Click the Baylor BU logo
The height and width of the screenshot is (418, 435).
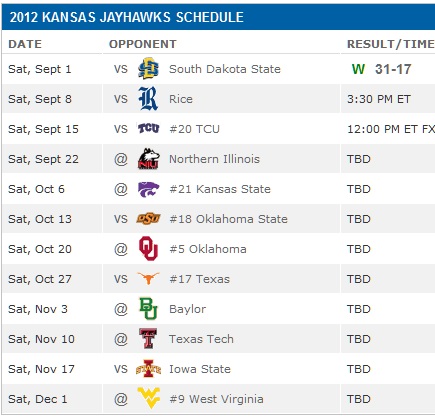click(x=148, y=308)
